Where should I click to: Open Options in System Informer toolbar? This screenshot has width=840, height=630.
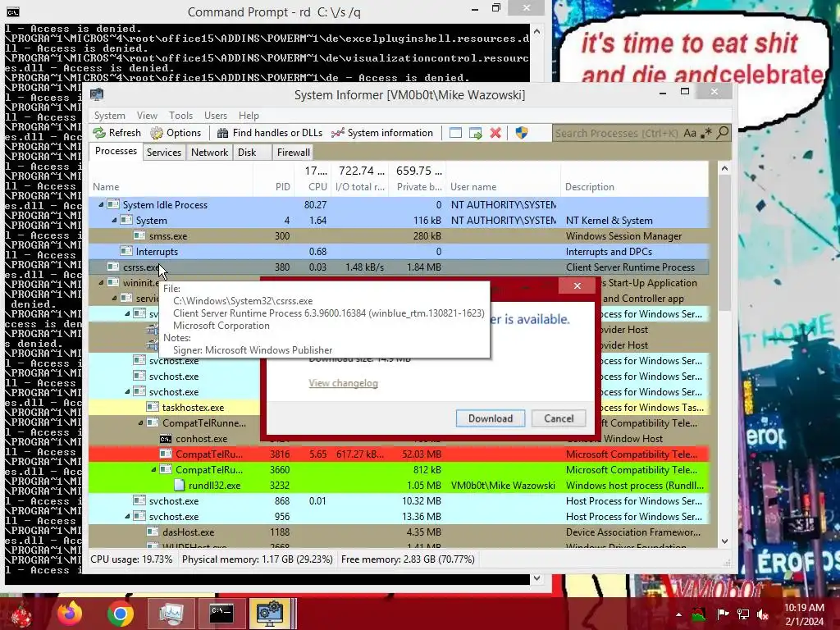[x=176, y=133]
